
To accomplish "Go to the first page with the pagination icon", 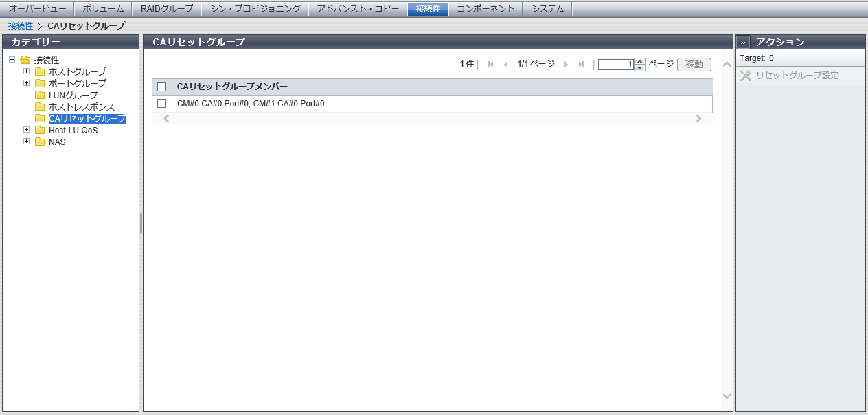I will (490, 65).
